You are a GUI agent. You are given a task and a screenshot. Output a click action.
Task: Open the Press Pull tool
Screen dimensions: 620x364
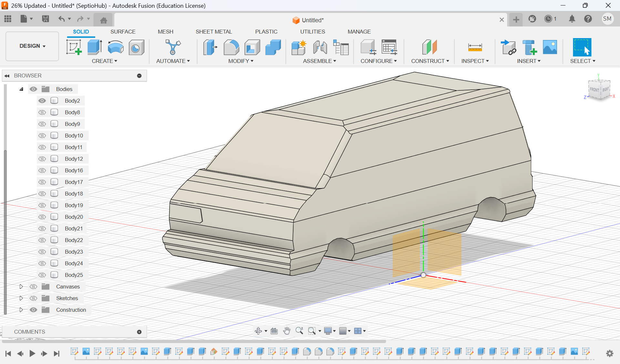(x=210, y=47)
